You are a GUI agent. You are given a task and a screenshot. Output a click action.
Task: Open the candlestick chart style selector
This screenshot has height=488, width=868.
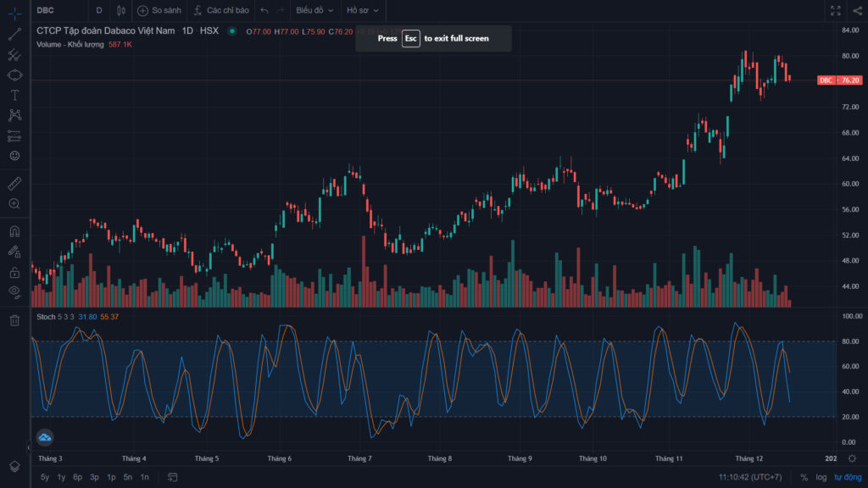120,10
